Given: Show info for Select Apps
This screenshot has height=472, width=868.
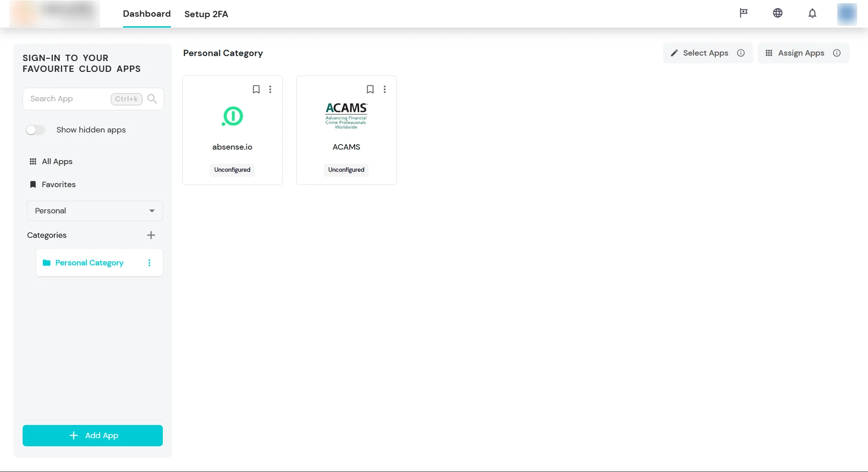Looking at the screenshot, I should [x=741, y=53].
